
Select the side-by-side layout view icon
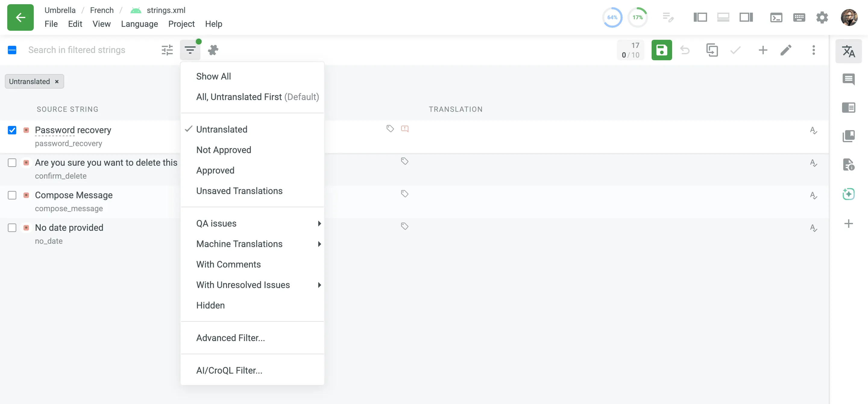coord(700,17)
